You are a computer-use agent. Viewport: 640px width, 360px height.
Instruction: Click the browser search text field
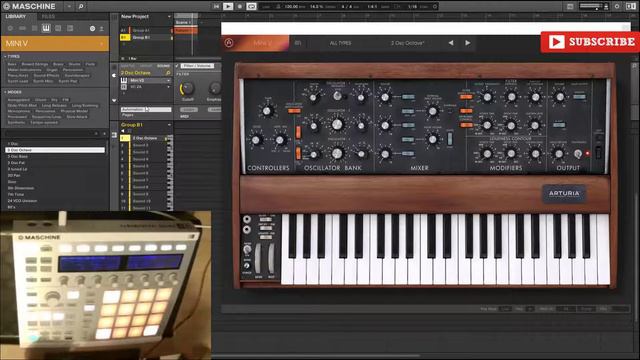coord(51,133)
